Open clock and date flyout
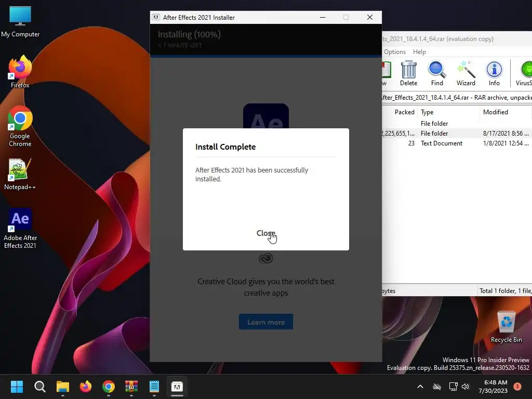Image resolution: width=532 pixels, height=399 pixels. coord(493,387)
